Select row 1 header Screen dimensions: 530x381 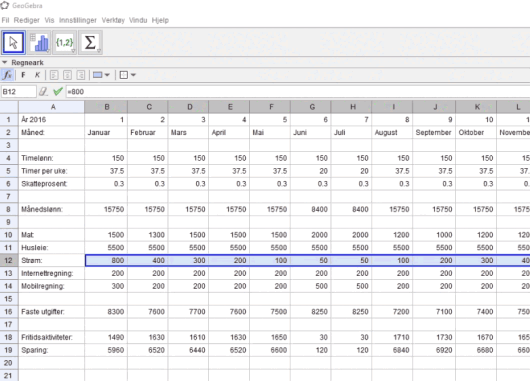click(x=9, y=119)
